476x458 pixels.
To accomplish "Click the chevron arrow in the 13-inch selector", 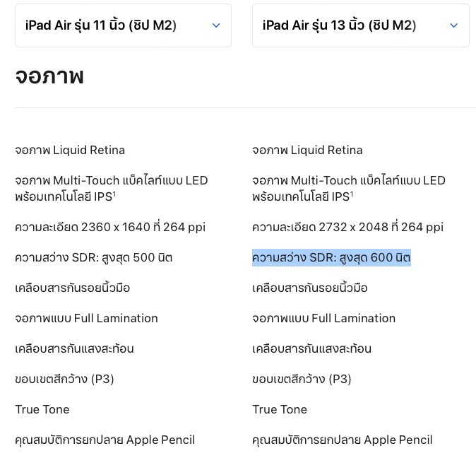I will 453,25.
